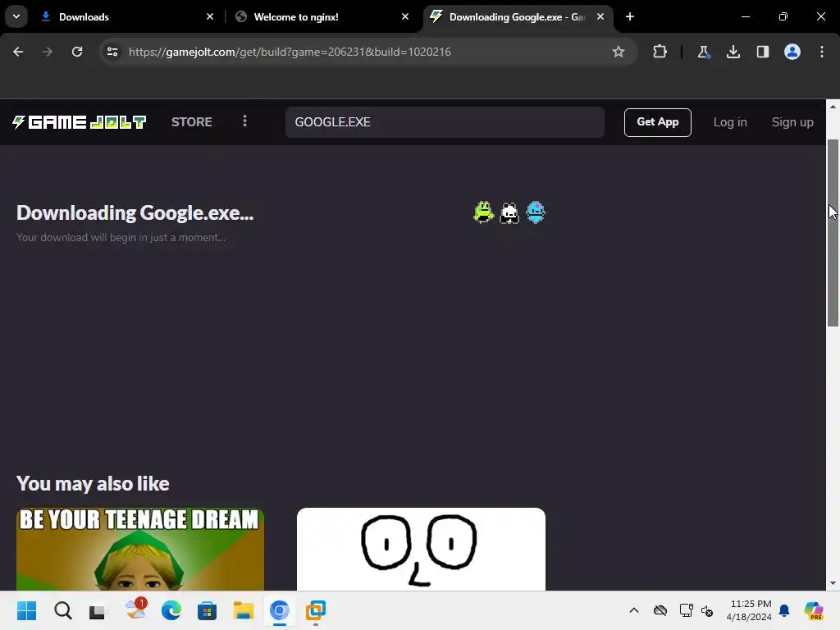The height and width of the screenshot is (630, 840).
Task: Open the STORE menu item
Action: tap(192, 122)
